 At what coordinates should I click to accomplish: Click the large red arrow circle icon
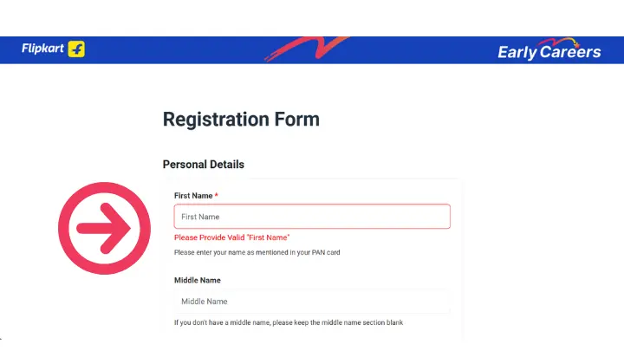[x=104, y=228]
